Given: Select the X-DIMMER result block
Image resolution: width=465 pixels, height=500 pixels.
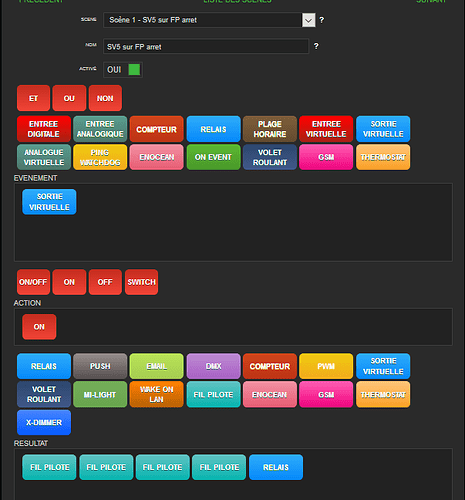Looking at the screenshot, I should (44, 422).
